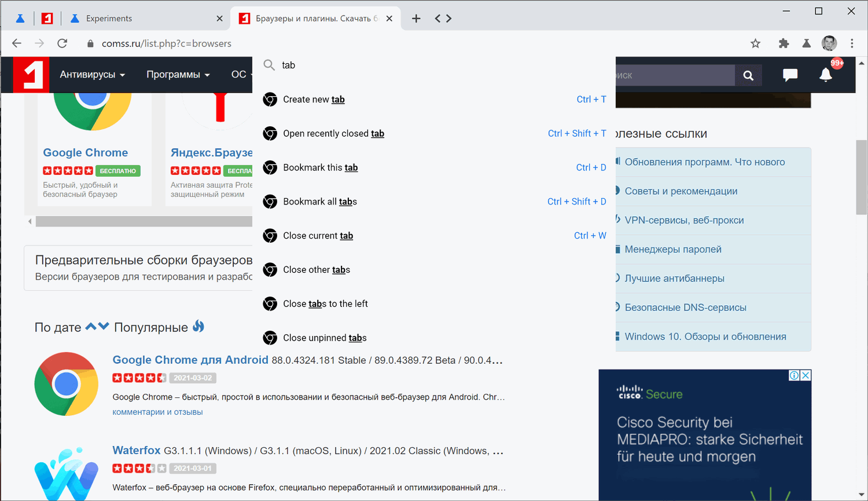Close the Cisco ad with X
The image size is (868, 501).
click(x=806, y=375)
